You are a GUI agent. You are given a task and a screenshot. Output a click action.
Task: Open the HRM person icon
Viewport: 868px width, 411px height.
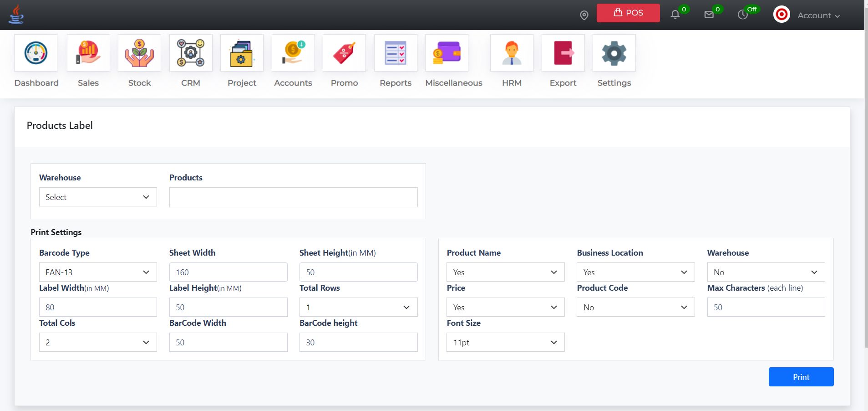point(512,53)
